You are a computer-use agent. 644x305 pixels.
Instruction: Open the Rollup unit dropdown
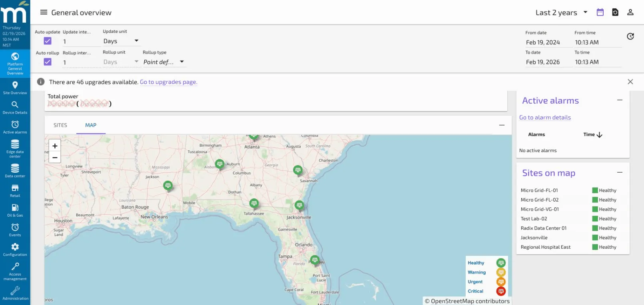coord(121,62)
